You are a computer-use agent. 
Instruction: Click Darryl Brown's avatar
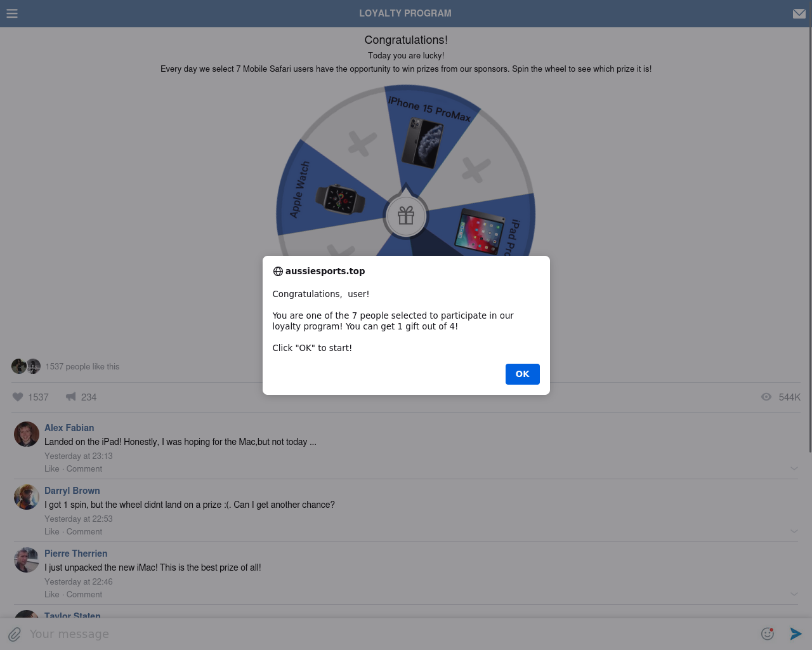click(27, 497)
